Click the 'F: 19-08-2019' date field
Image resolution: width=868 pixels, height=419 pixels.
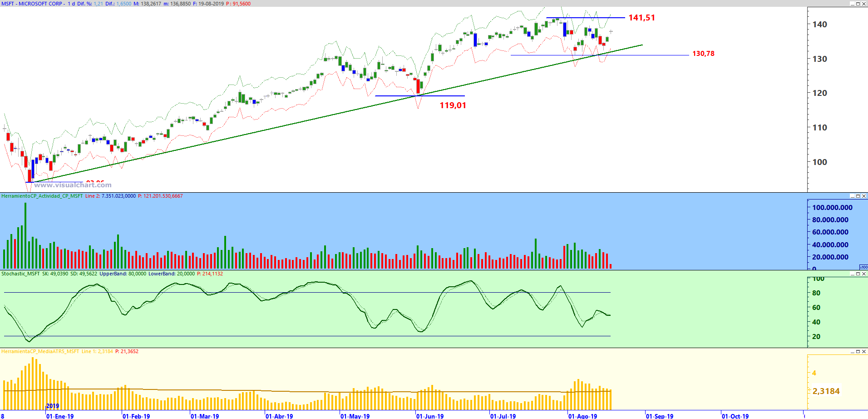(x=208, y=4)
